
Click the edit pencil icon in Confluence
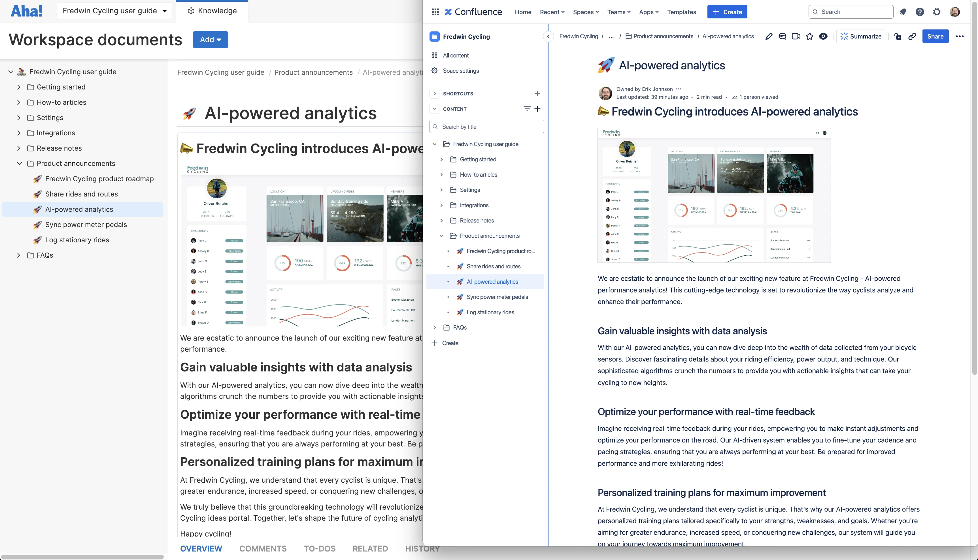coord(769,36)
